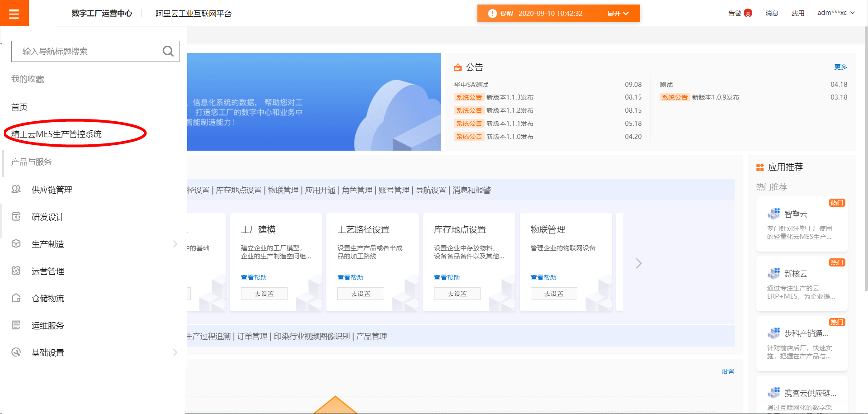Viewport: 868px width, 414px height.
Task: Focus the 输入导航标题搜索 search field
Action: [x=95, y=52]
